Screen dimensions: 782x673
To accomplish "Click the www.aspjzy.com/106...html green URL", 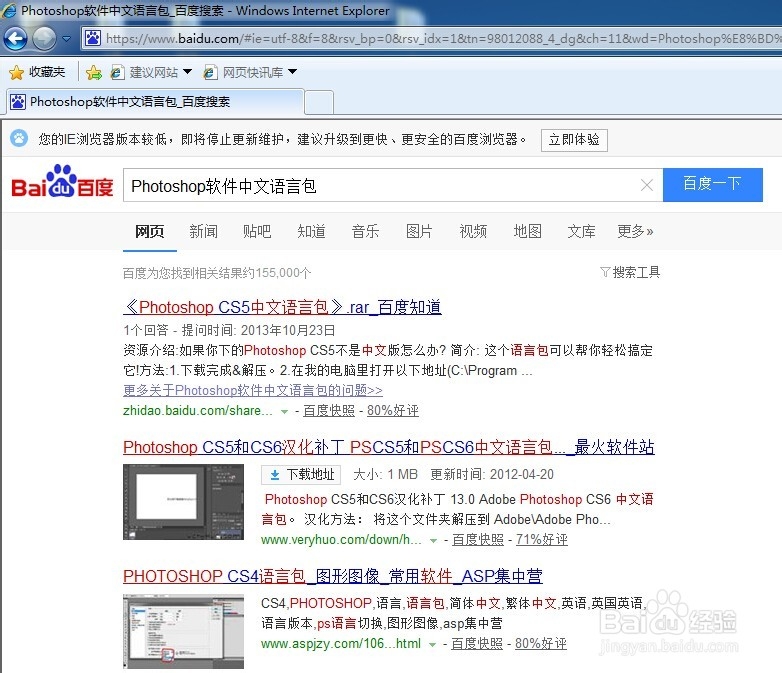I will coord(341,644).
